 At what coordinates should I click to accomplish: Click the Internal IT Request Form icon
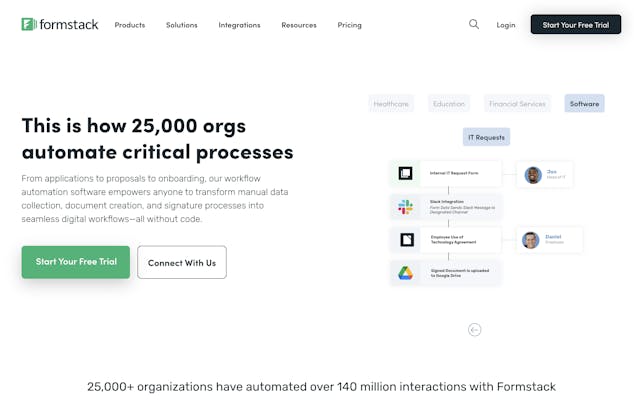[x=405, y=173]
